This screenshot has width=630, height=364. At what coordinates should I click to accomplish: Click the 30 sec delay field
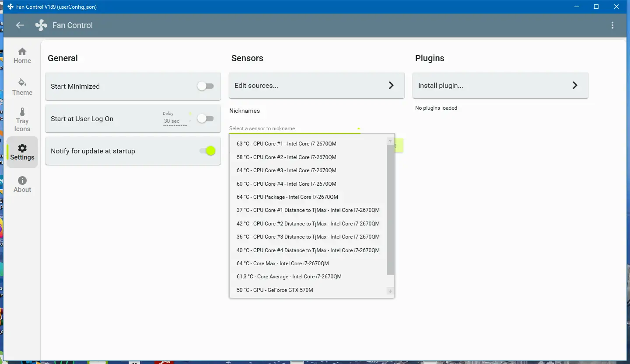coord(175,121)
